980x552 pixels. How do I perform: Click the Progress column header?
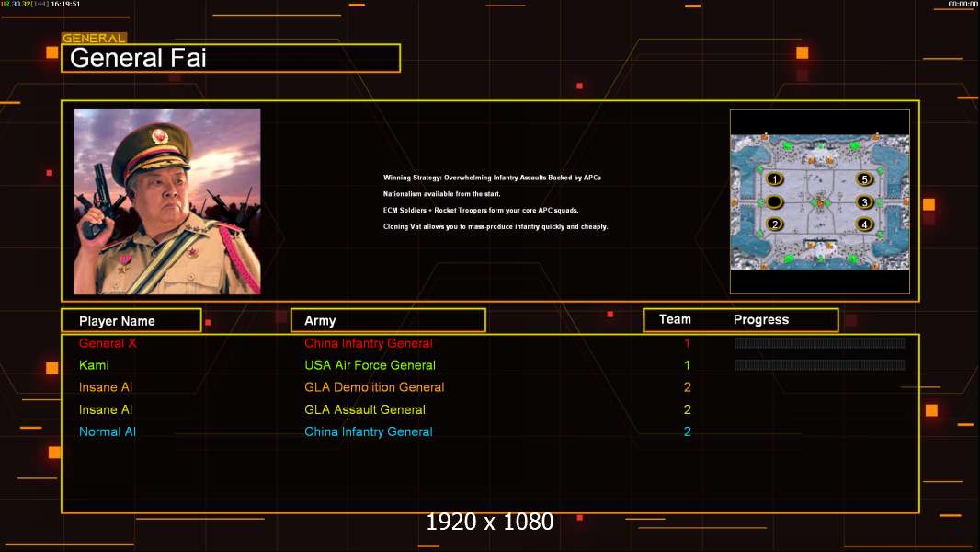[x=760, y=319]
